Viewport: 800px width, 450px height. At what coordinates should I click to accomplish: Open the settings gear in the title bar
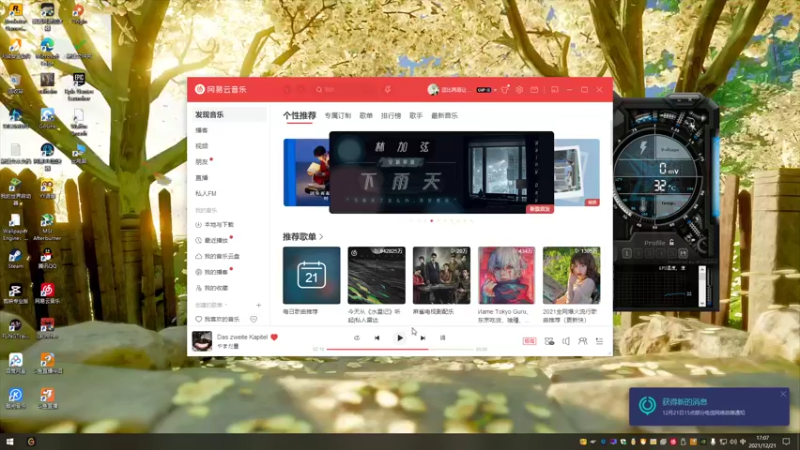tap(519, 90)
